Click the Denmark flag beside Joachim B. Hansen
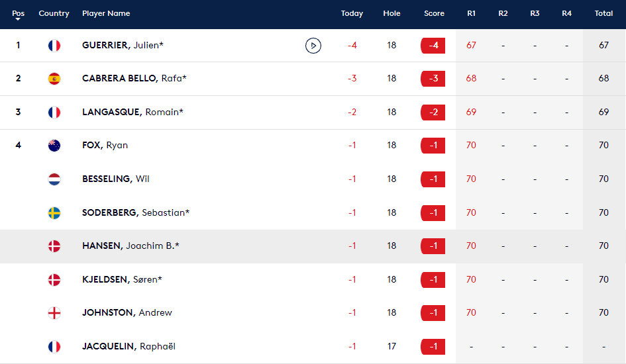Viewport: 626px width, 364px height. 54,246
